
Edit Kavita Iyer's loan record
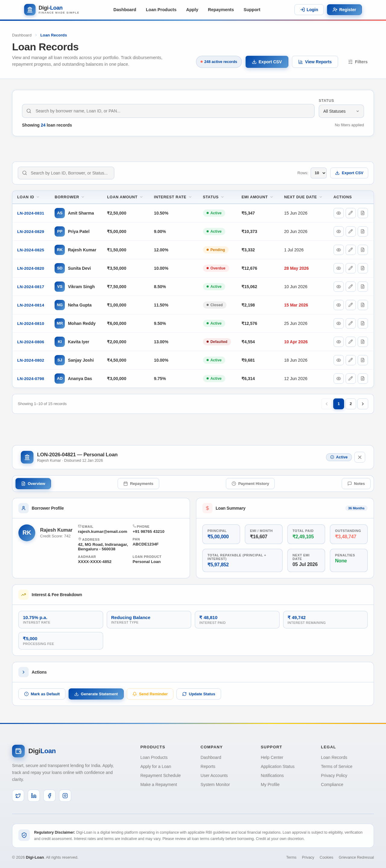351,342
